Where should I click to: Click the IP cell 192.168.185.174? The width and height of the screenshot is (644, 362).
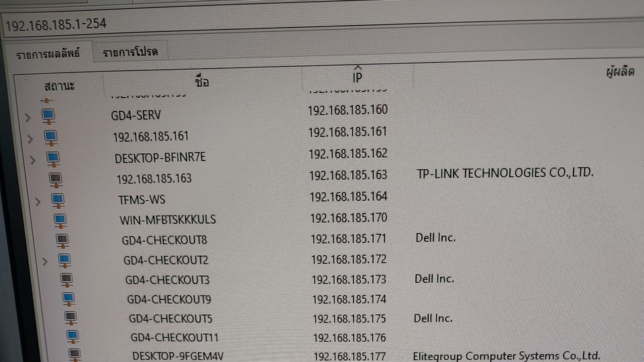point(350,299)
